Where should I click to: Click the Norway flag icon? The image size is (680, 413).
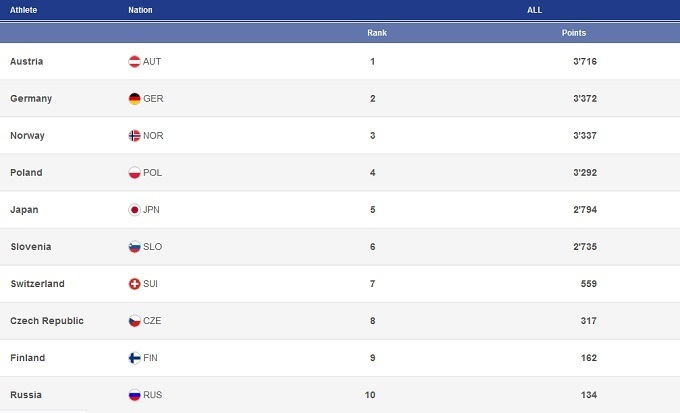click(x=134, y=136)
